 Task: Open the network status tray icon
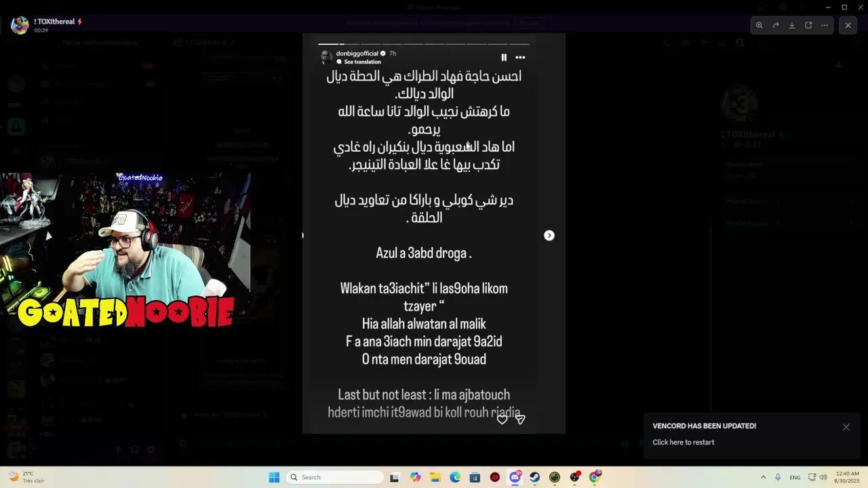coord(812,477)
